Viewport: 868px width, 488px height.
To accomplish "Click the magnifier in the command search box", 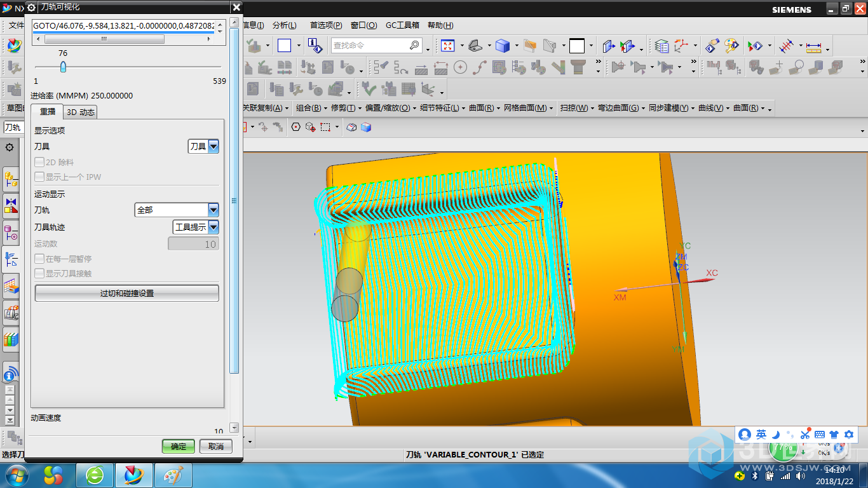I will pos(414,45).
